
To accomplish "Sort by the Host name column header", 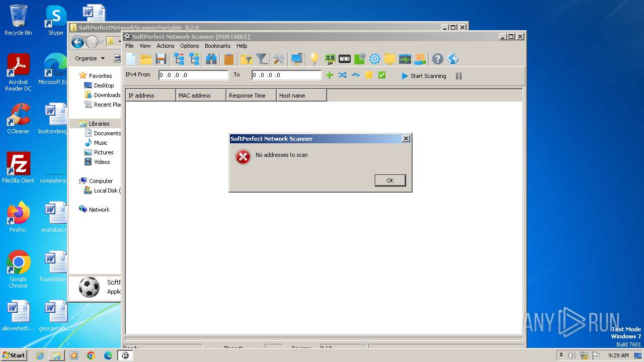I will pos(301,96).
